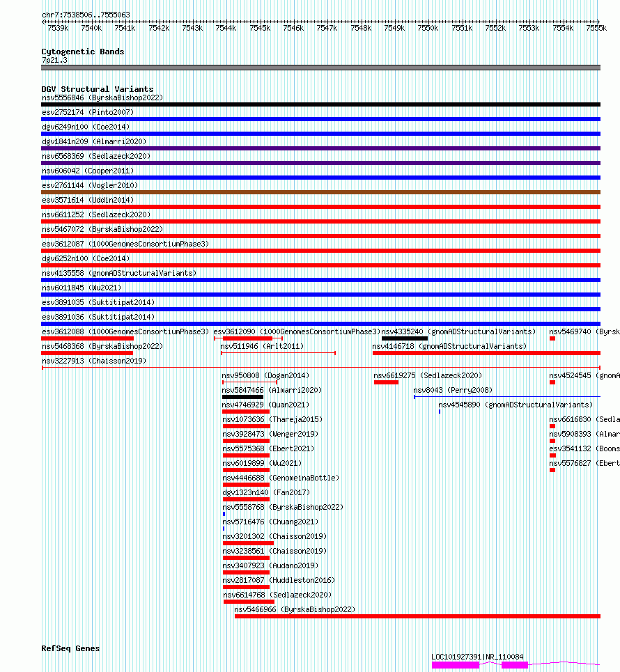Click esv3891036 (Suktitipat2014) label

tap(98, 317)
